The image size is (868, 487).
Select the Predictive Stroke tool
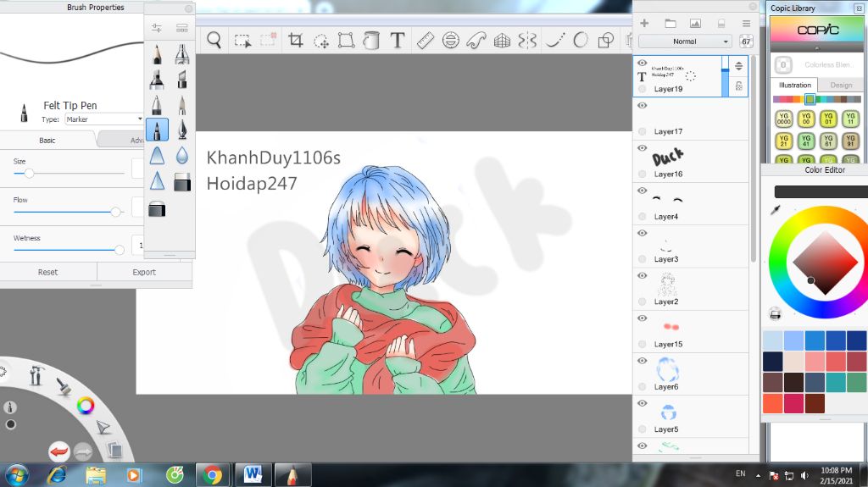pos(580,40)
